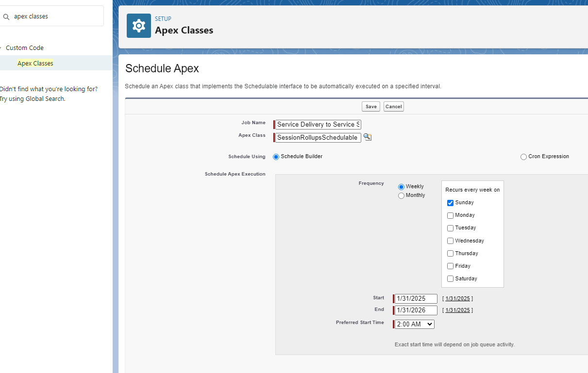Image resolution: width=588 pixels, height=373 pixels.
Task: Choose Weekly frequency
Action: 401,187
